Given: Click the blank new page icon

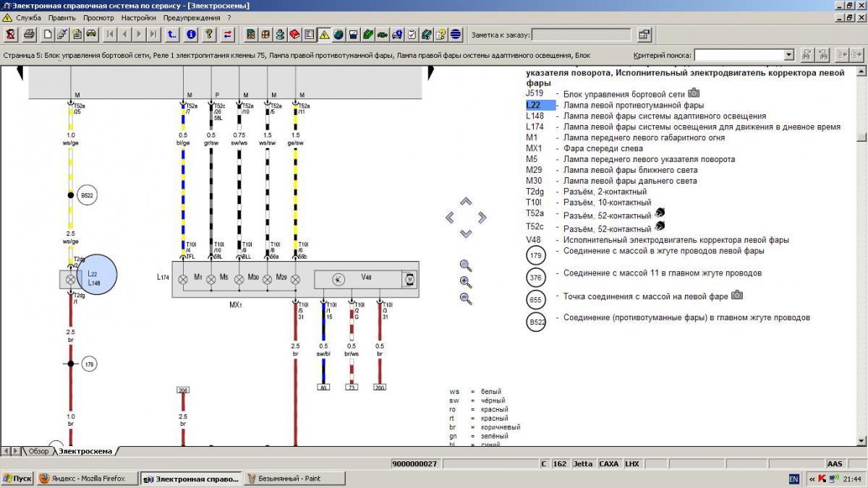Looking at the screenshot, I should click(48, 34).
